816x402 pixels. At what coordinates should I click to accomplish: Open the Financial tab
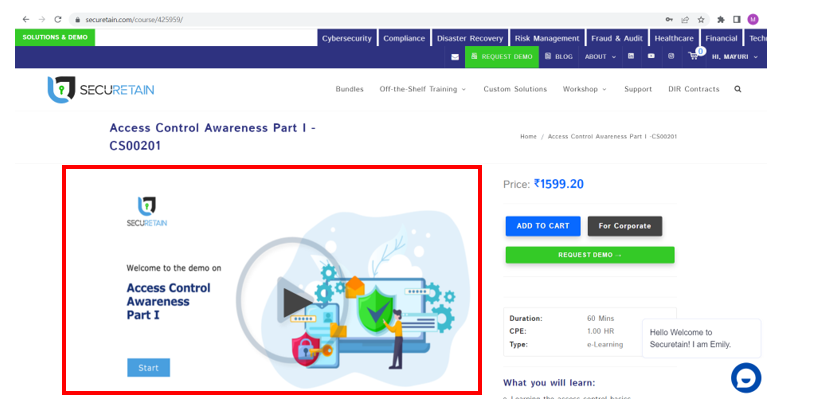tap(721, 38)
